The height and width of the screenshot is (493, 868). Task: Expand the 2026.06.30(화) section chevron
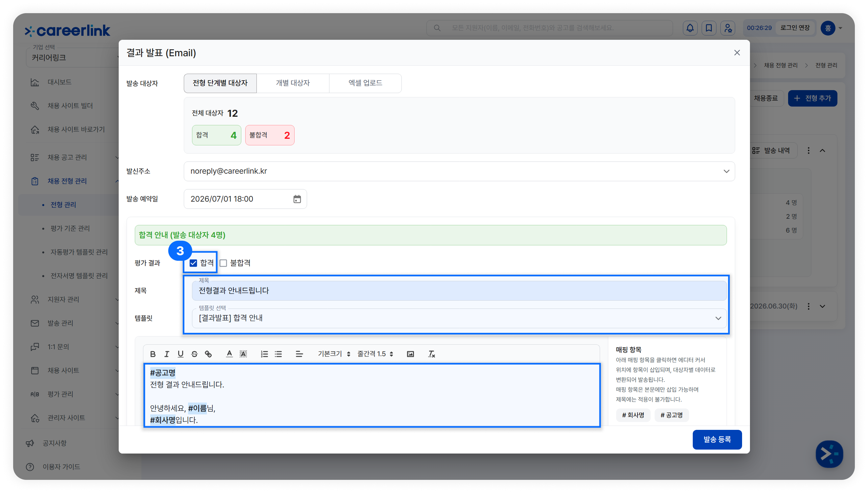tap(822, 307)
